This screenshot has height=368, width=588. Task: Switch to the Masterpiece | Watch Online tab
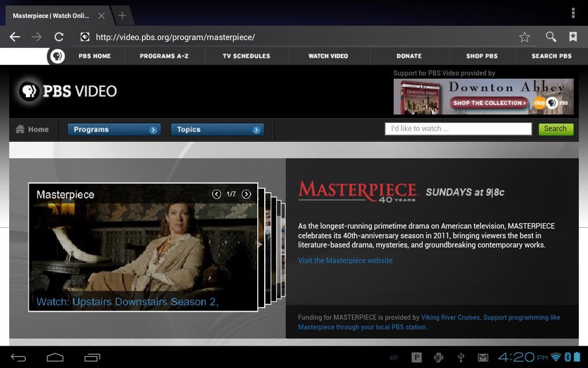tap(51, 16)
